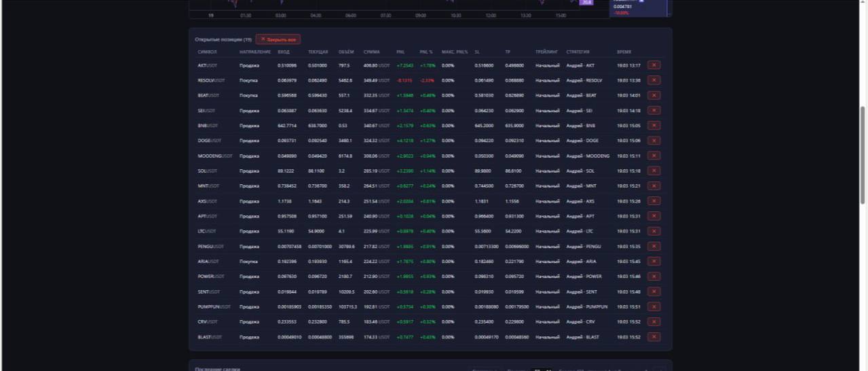Click the 'PUMPFUNUSDT' symbol cell

214,306
